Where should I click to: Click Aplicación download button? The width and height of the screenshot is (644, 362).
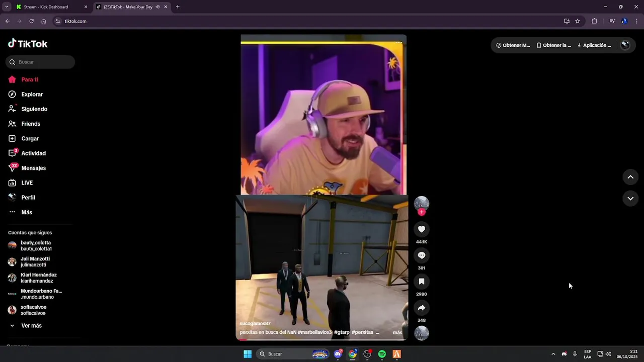594,45
